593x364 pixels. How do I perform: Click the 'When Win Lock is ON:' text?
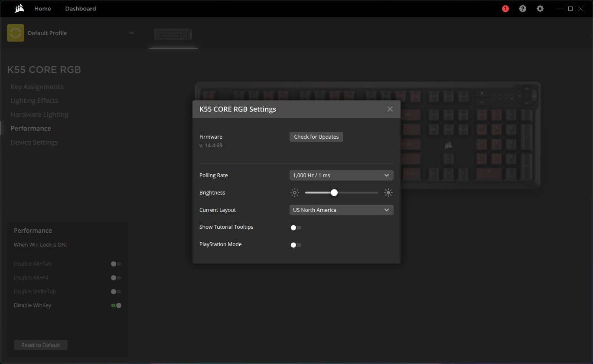(x=40, y=245)
